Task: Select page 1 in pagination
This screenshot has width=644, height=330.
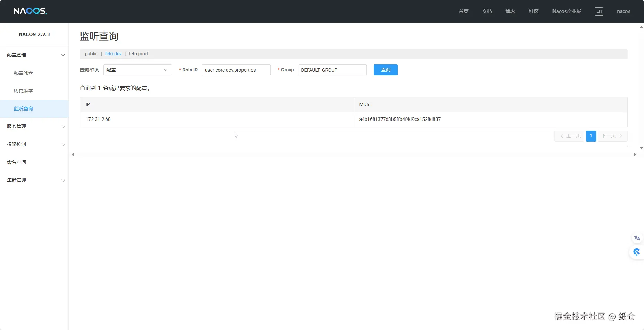Action: tap(591, 136)
